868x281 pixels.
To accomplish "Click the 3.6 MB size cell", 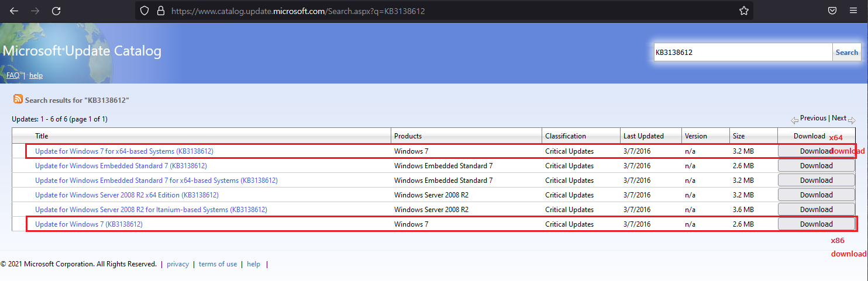I will pyautogui.click(x=743, y=210).
